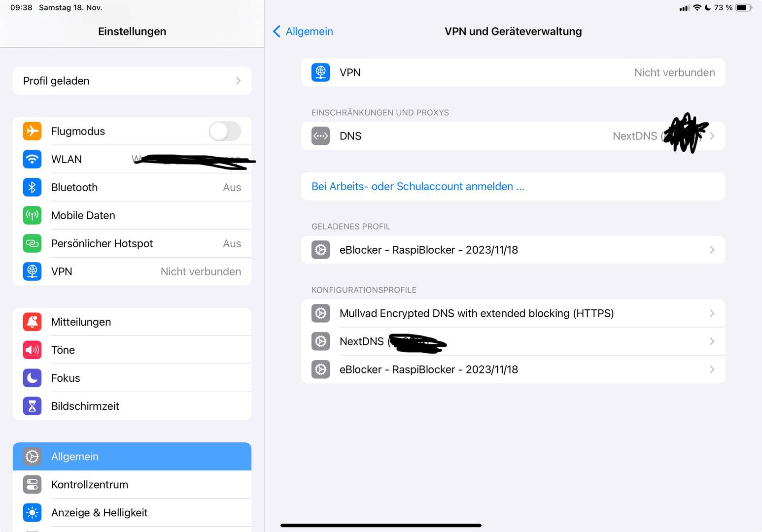Click the blue WLAN wifi icon
Screen dimensions: 762x532
coord(32,159)
